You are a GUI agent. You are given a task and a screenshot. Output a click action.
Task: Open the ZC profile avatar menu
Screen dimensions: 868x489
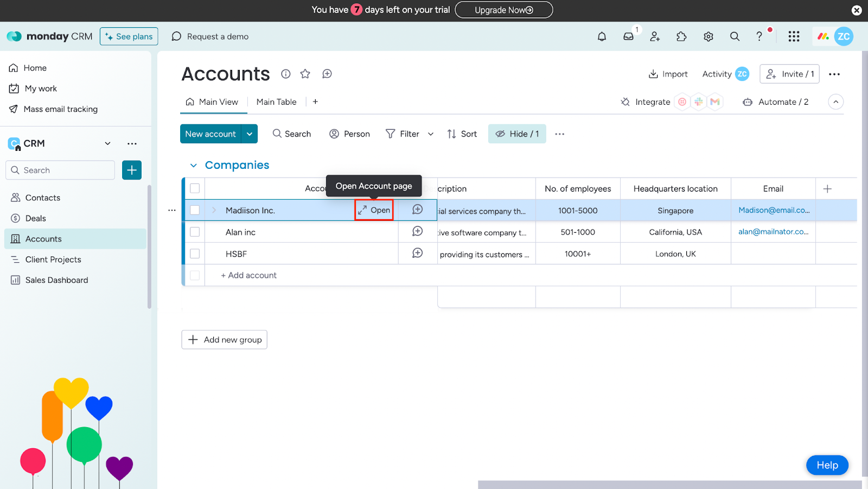click(844, 36)
